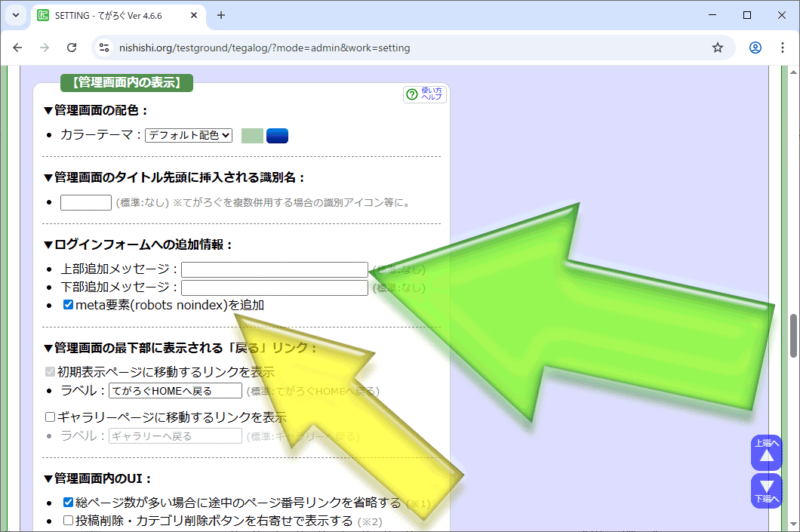Viewport: 800px width, 532px height.
Task: Open a new browser tab
Action: tap(221, 15)
